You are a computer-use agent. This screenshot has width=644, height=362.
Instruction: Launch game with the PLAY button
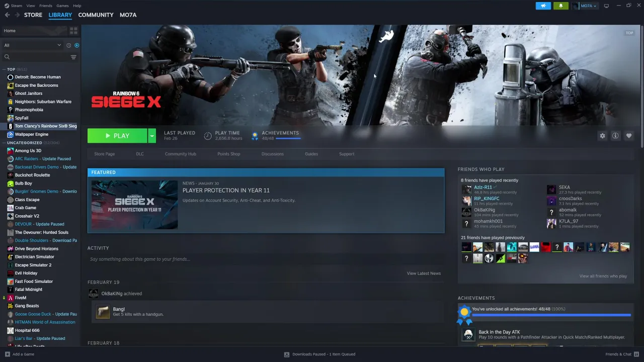[117, 136]
